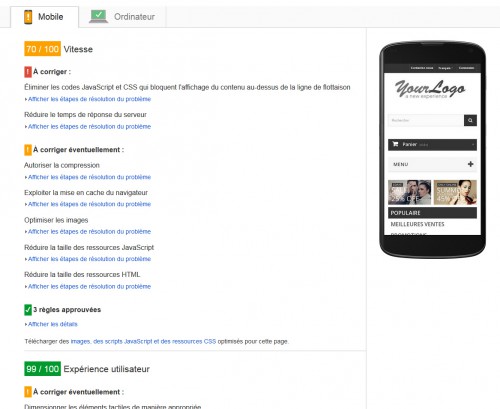
Task: Click the orange 70 / 100 speed score badge
Action: click(42, 49)
